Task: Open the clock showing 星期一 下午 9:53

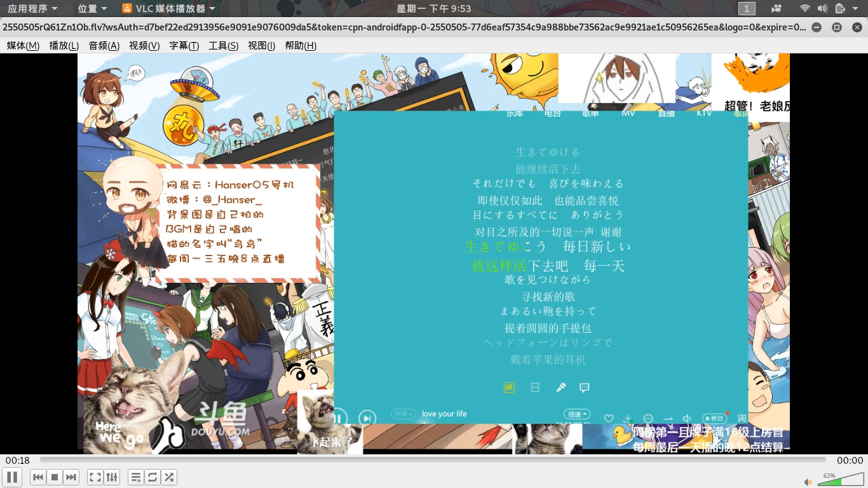Action: [x=434, y=8]
